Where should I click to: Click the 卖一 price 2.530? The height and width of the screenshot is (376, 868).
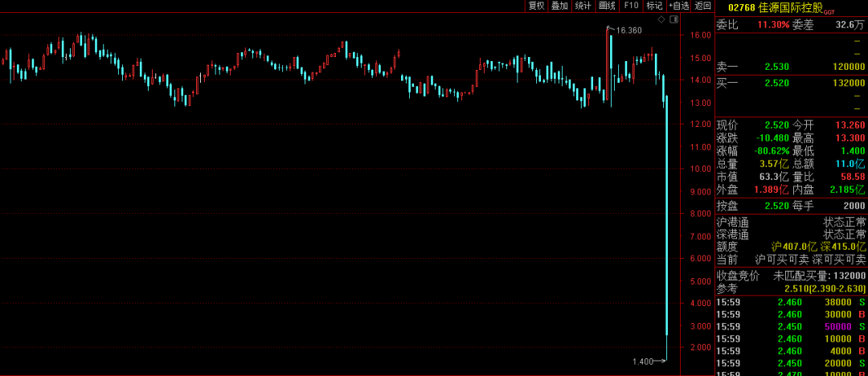click(776, 67)
